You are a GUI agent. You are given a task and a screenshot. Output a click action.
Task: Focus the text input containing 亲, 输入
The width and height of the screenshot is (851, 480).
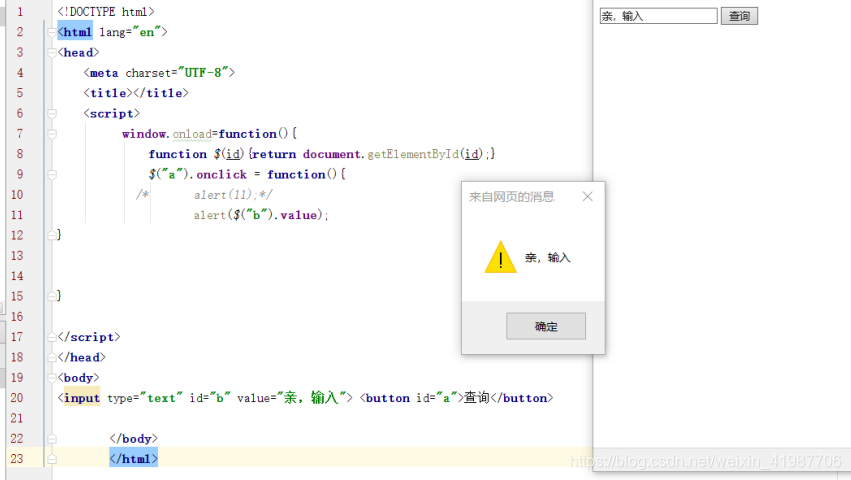658,16
